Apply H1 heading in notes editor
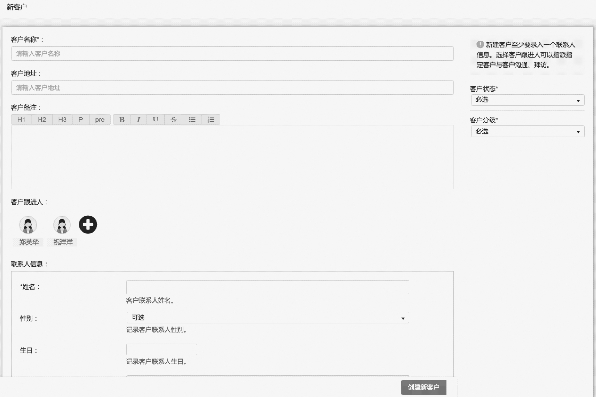Image resolution: width=596 pixels, height=397 pixels. 22,119
